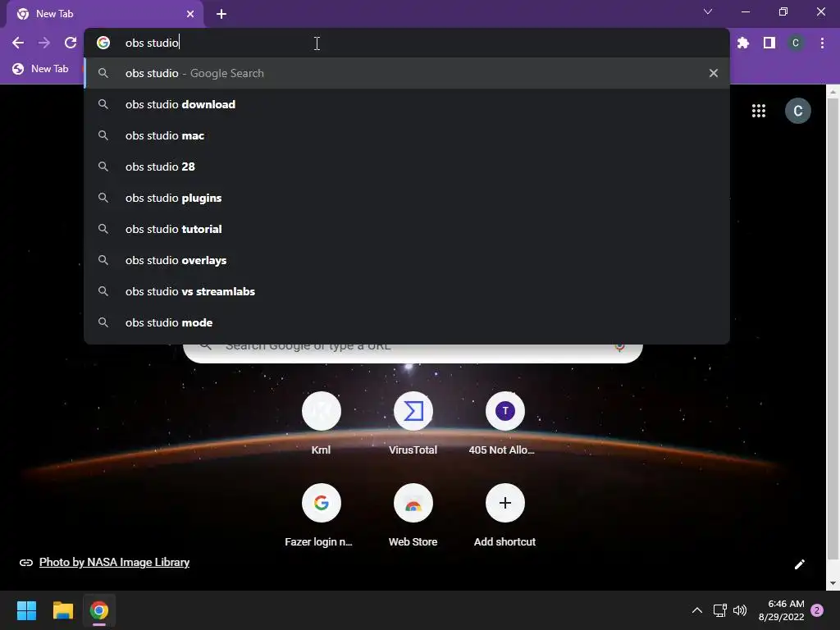Open Google apps grid
This screenshot has width=840, height=630.
[x=759, y=111]
